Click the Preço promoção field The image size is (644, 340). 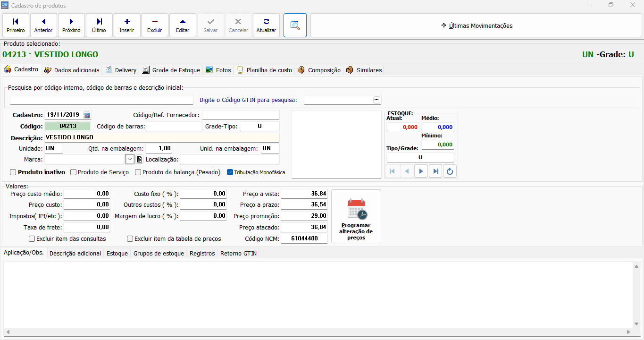pos(304,216)
